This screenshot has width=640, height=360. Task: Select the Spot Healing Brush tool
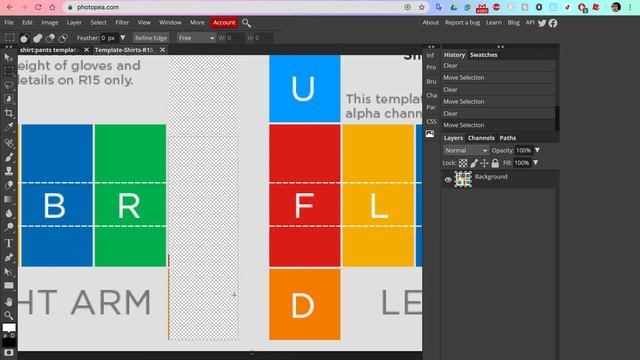click(9, 143)
